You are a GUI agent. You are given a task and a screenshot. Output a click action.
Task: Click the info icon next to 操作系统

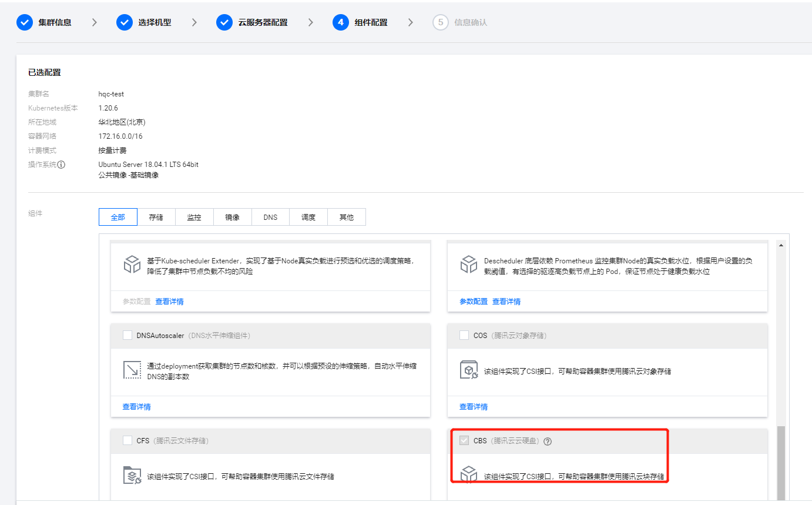click(x=61, y=165)
